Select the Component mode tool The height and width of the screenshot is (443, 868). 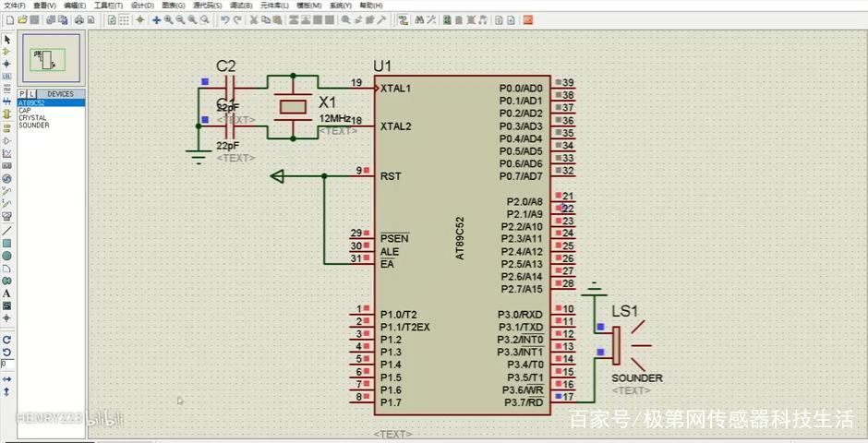(7, 52)
